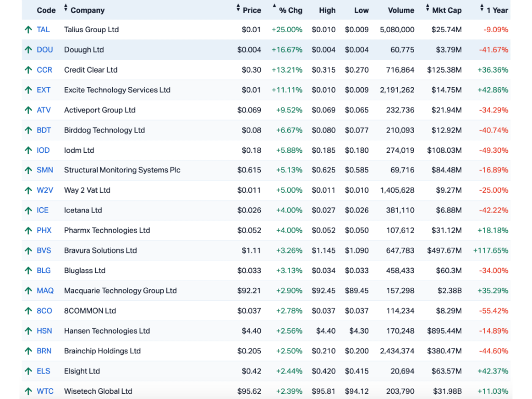Open the CCR stock code link

click(45, 70)
